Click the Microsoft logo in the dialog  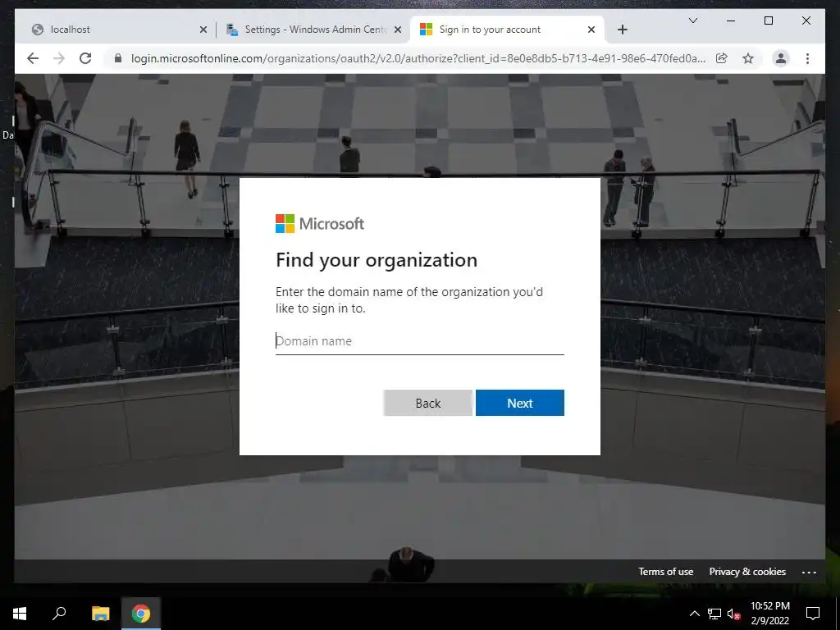point(320,223)
